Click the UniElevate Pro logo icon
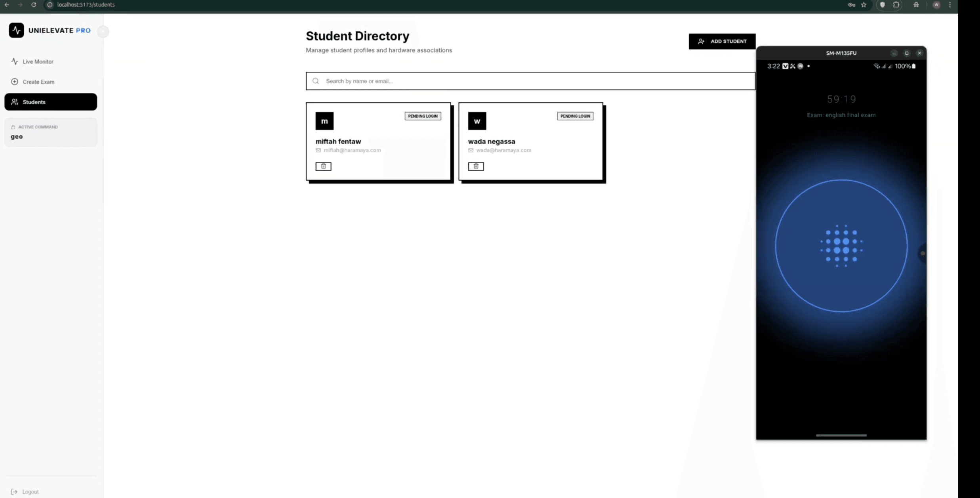 (x=16, y=30)
